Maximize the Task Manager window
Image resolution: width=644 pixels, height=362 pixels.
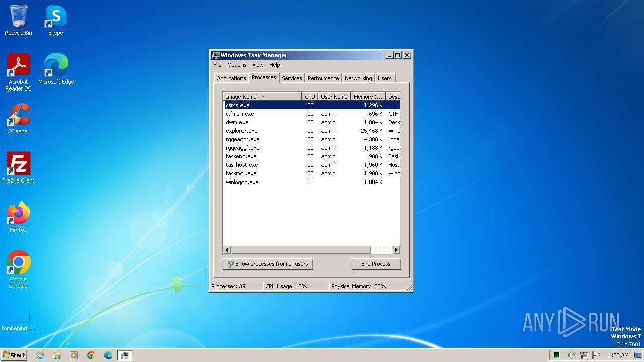pos(397,55)
